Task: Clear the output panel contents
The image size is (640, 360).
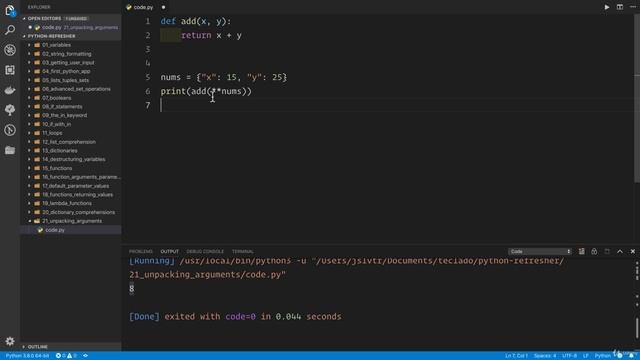Action: (581, 251)
